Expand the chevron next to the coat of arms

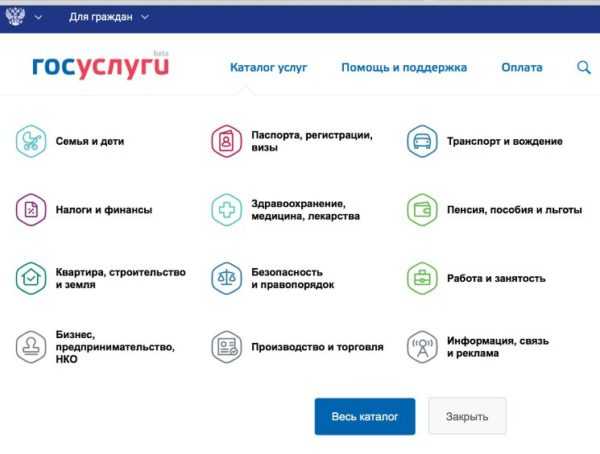(x=38, y=17)
